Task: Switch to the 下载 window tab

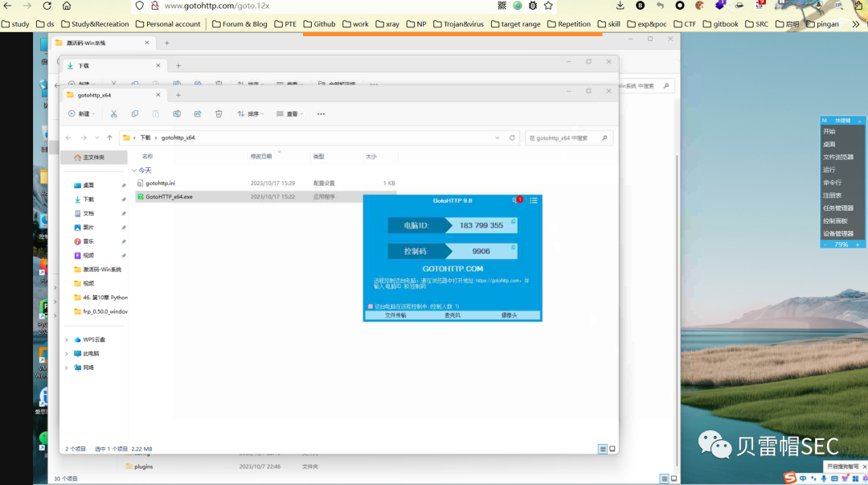Action: pos(113,65)
